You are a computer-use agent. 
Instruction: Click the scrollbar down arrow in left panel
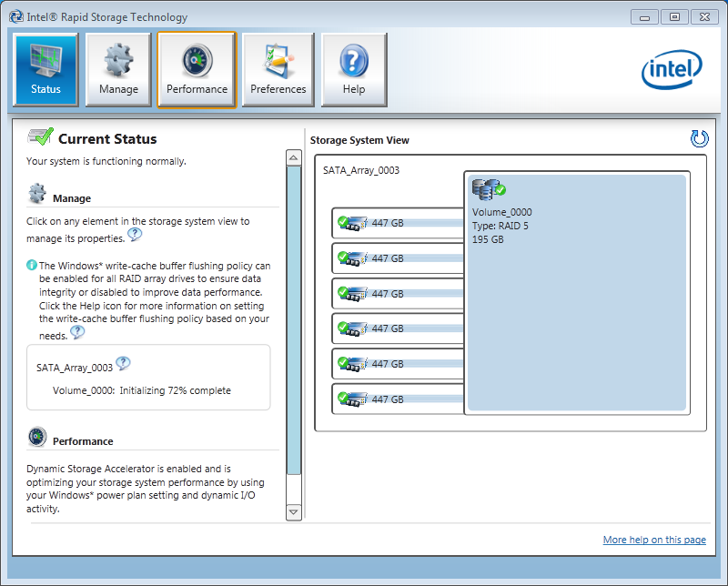pyautogui.click(x=293, y=511)
